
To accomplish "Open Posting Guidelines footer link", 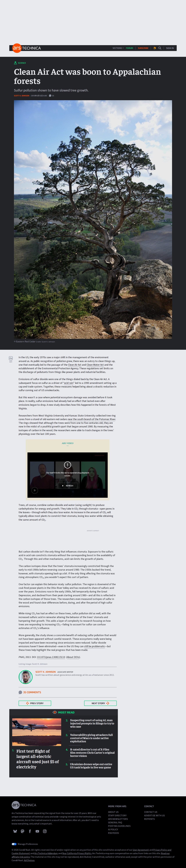I will (x=119, y=826).
